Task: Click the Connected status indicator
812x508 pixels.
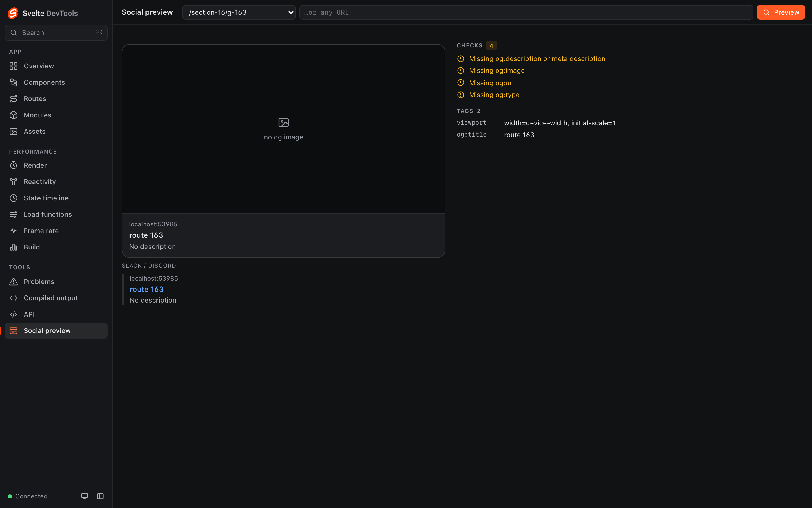Action: pos(28,496)
